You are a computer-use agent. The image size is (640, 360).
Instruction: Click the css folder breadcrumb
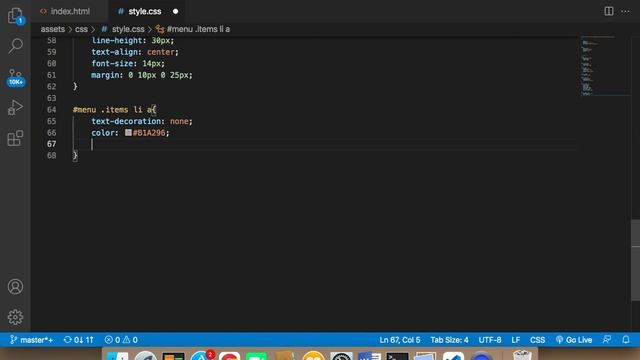[x=81, y=29]
